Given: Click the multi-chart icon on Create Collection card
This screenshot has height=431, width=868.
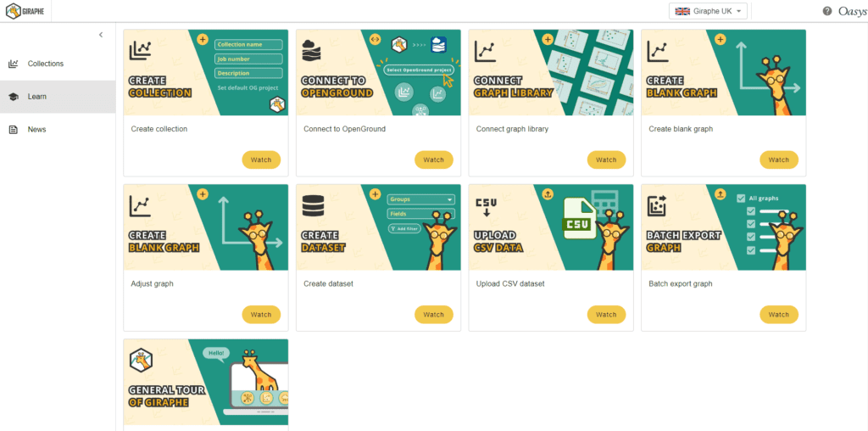Looking at the screenshot, I should (x=141, y=50).
